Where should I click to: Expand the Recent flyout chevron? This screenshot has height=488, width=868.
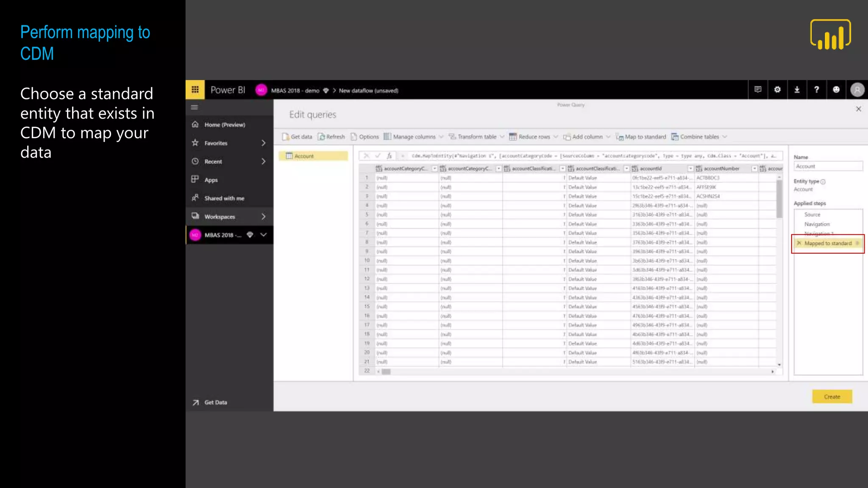[x=263, y=161]
